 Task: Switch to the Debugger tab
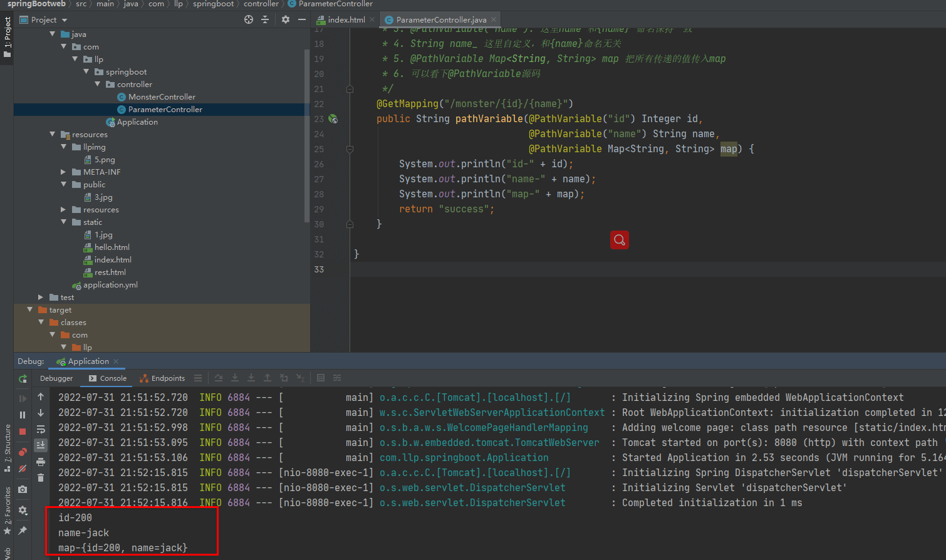[56, 378]
